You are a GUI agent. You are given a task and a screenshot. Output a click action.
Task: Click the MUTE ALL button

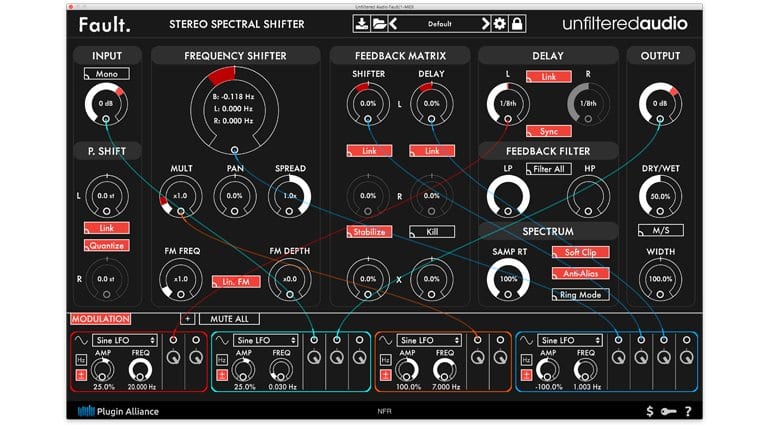(x=229, y=319)
